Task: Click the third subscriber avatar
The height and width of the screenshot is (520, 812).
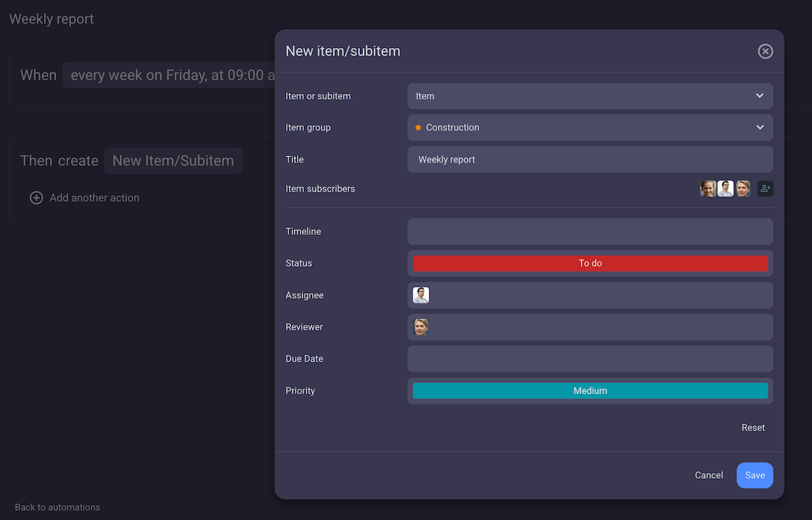Action: click(743, 189)
